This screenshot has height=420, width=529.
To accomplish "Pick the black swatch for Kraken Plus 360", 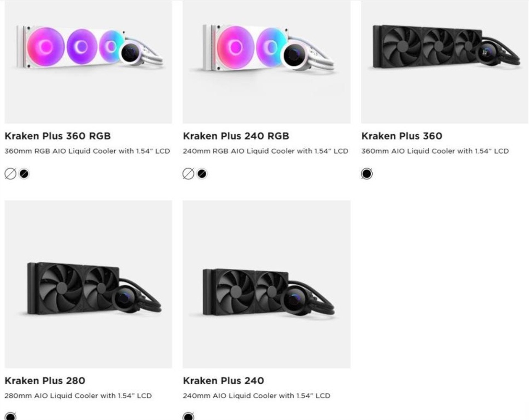I will [367, 173].
